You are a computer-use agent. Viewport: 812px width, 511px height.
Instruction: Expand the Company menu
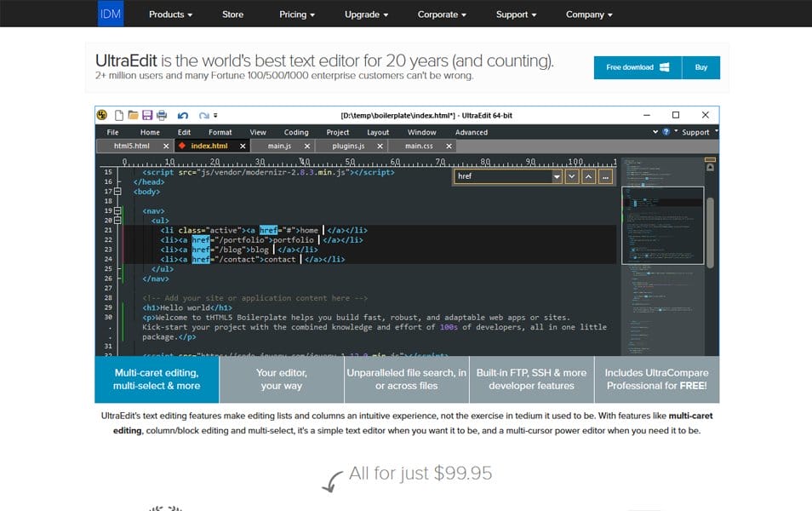589,14
